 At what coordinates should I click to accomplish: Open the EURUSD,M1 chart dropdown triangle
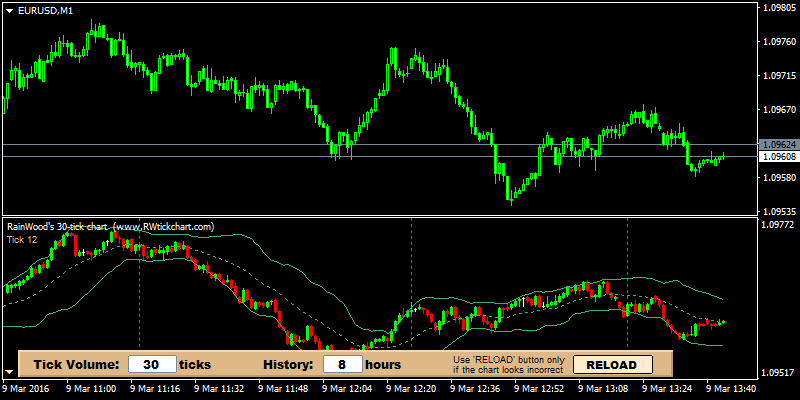pos(9,10)
